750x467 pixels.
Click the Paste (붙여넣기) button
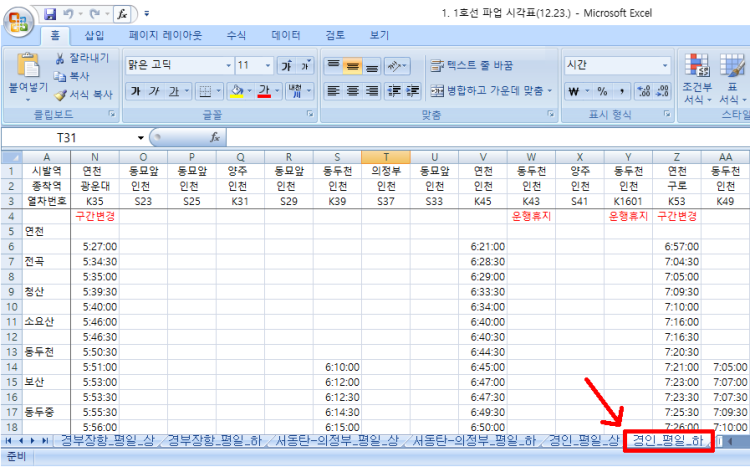pyautogui.click(x=27, y=75)
